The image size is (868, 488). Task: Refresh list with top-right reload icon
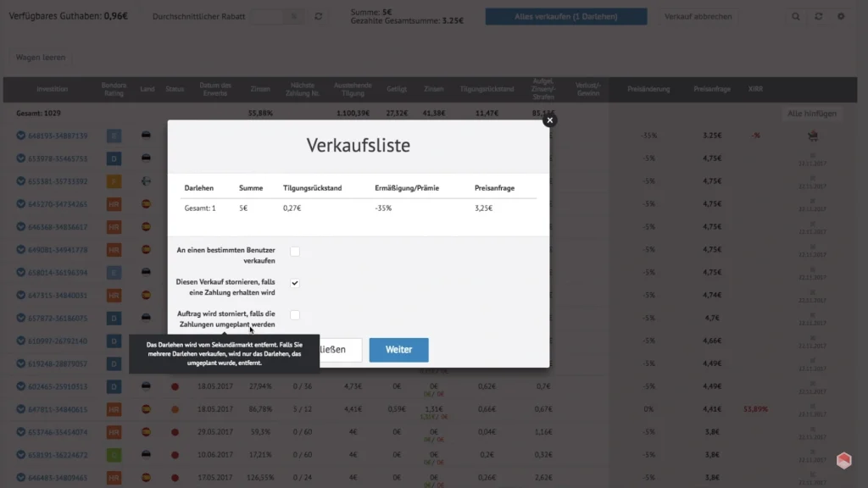pyautogui.click(x=818, y=17)
